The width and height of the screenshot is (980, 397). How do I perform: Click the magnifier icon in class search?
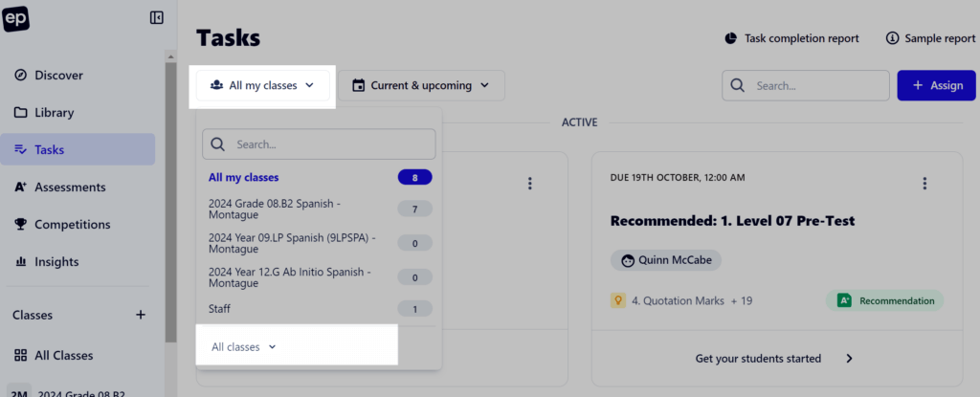point(217,143)
